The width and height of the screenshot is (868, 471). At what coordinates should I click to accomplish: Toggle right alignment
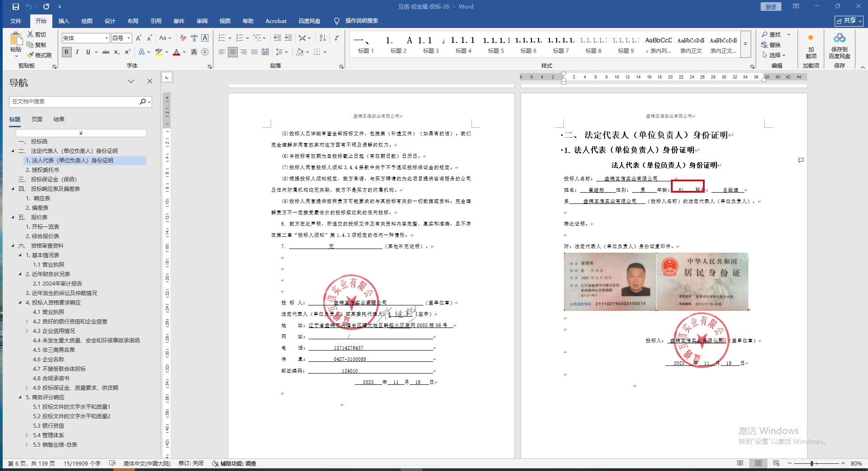[x=244, y=52]
